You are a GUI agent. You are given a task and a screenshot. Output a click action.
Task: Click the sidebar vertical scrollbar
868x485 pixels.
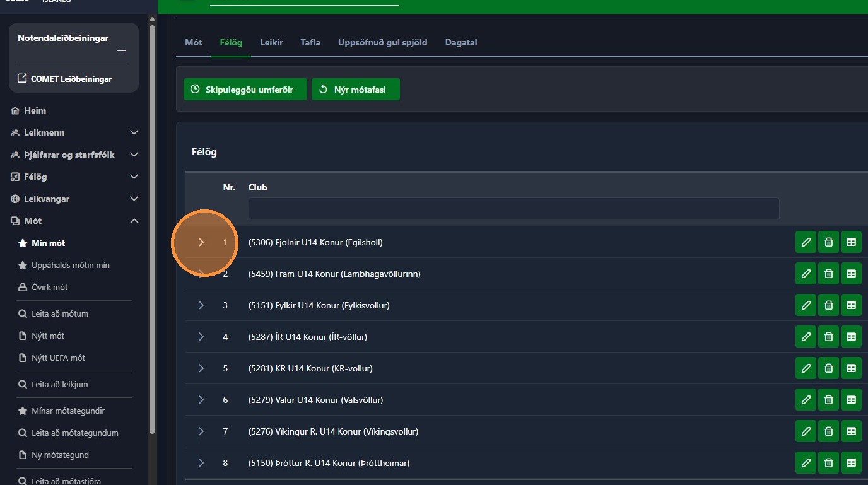(x=152, y=228)
